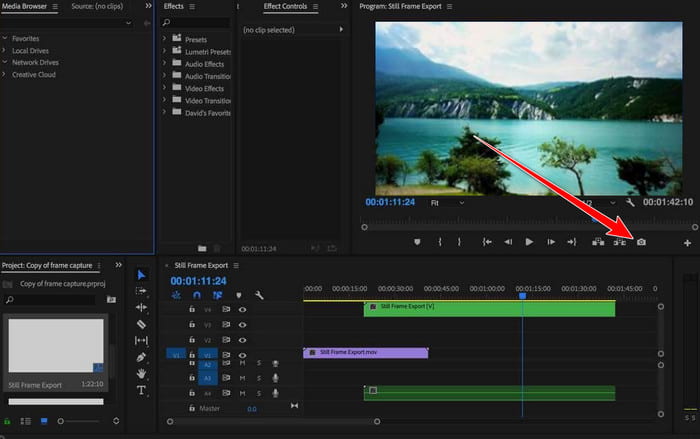700x439 pixels.
Task: Select the Type tool
Action: pos(141,390)
